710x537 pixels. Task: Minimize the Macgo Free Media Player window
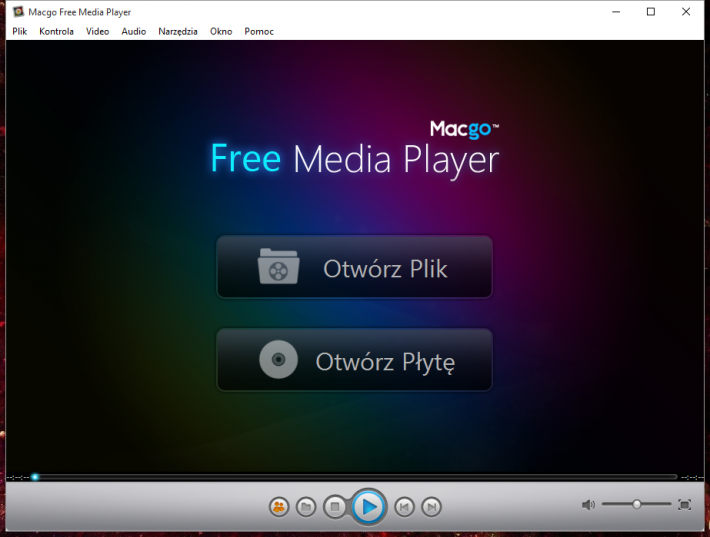(x=616, y=12)
